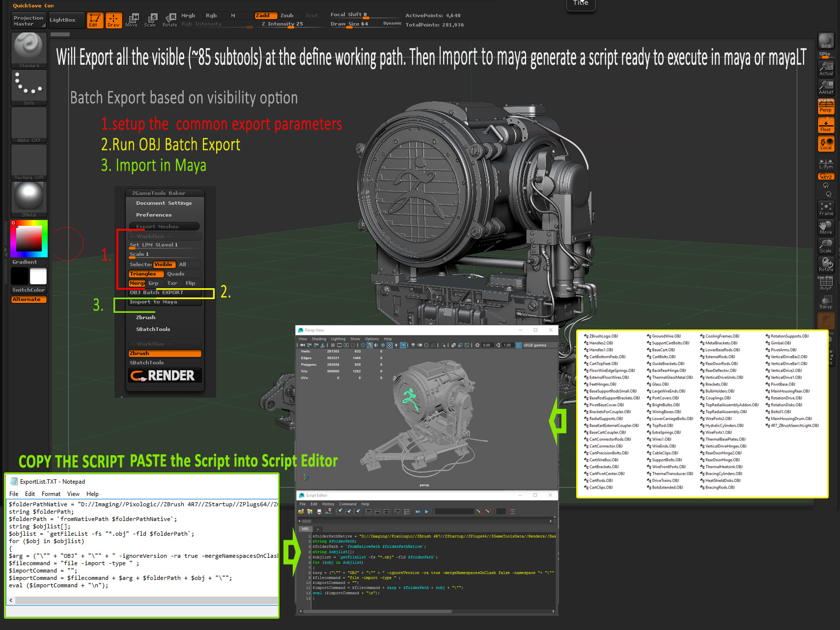Select the Actual size zoom icon
Image resolution: width=840 pixels, height=630 pixels.
pyautogui.click(x=826, y=69)
